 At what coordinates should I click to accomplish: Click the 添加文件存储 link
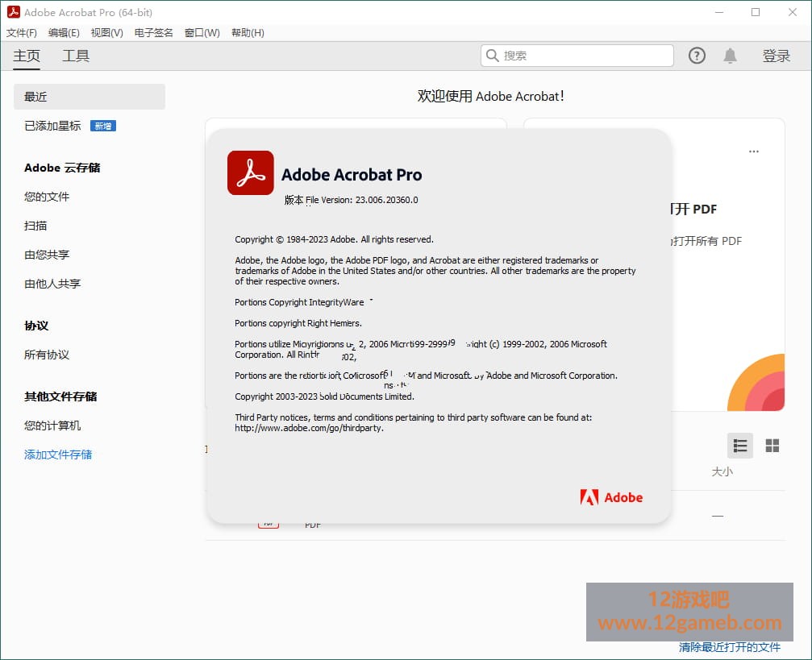(58, 455)
